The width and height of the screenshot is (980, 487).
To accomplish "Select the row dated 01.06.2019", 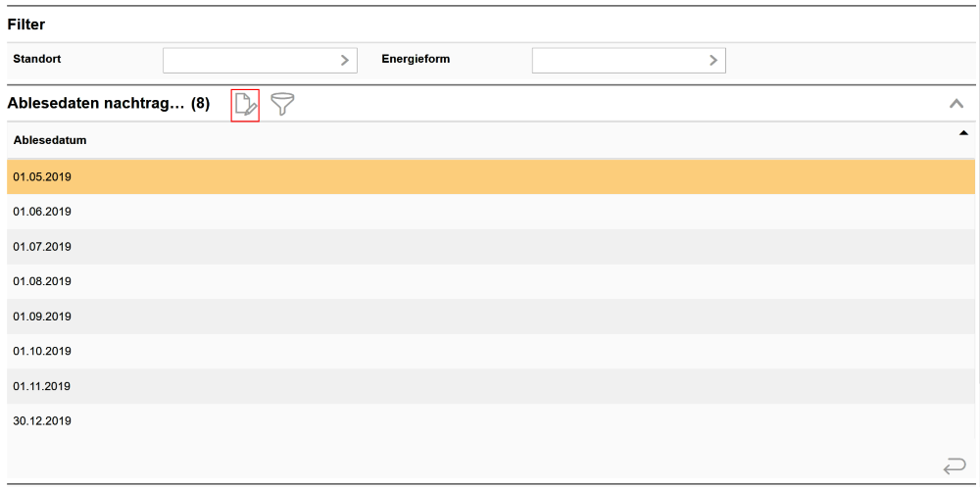I will click(42, 212).
